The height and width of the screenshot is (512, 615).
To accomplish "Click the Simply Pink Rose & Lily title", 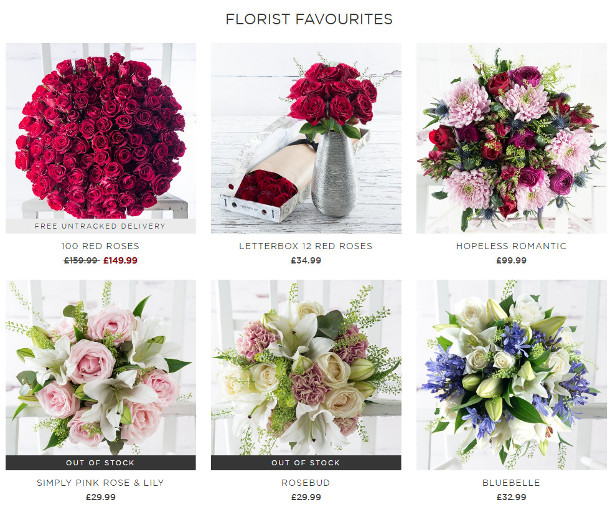I will point(100,483).
